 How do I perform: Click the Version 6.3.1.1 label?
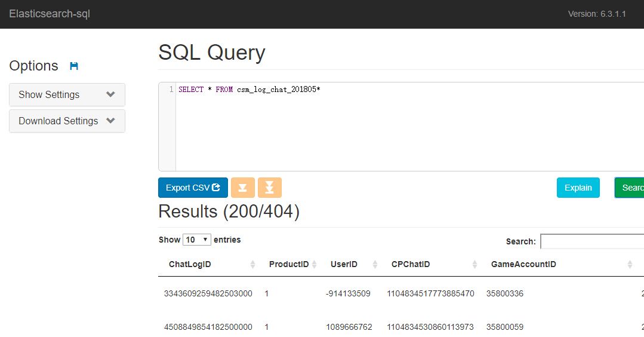[597, 14]
